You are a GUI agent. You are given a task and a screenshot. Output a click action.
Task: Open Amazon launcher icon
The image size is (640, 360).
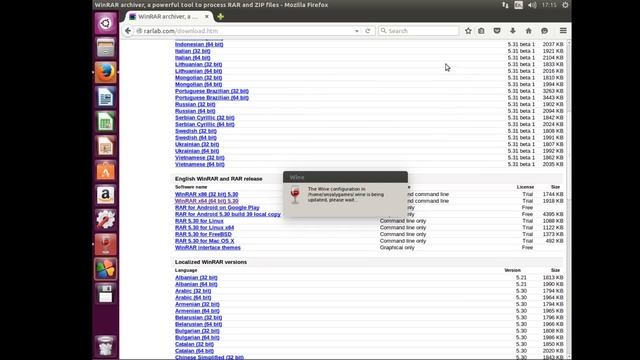106,195
